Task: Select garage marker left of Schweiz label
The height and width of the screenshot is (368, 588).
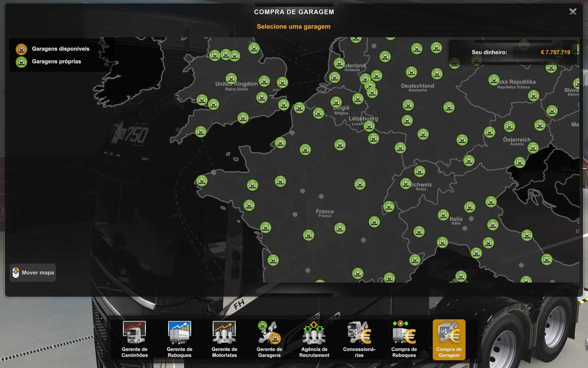Action: click(x=406, y=183)
